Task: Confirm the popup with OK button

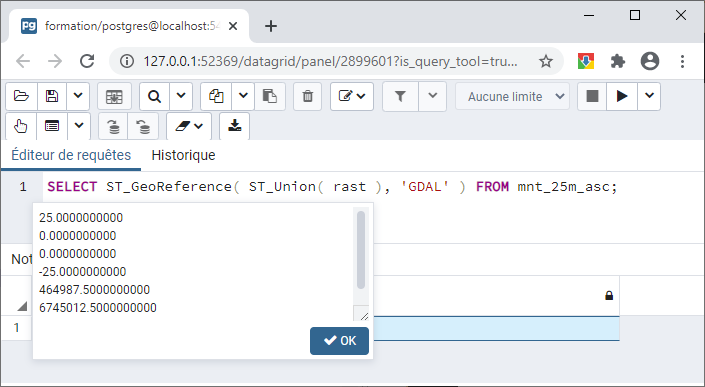Action: (x=339, y=341)
